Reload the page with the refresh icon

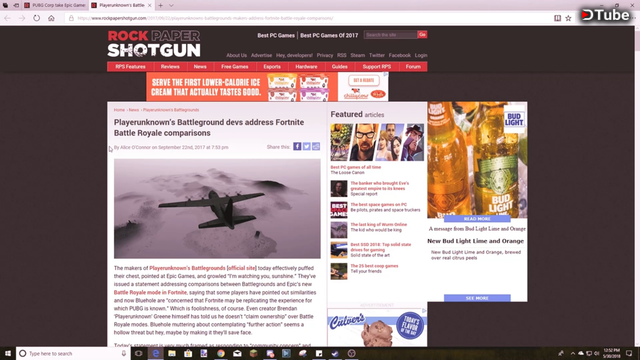coord(37,18)
